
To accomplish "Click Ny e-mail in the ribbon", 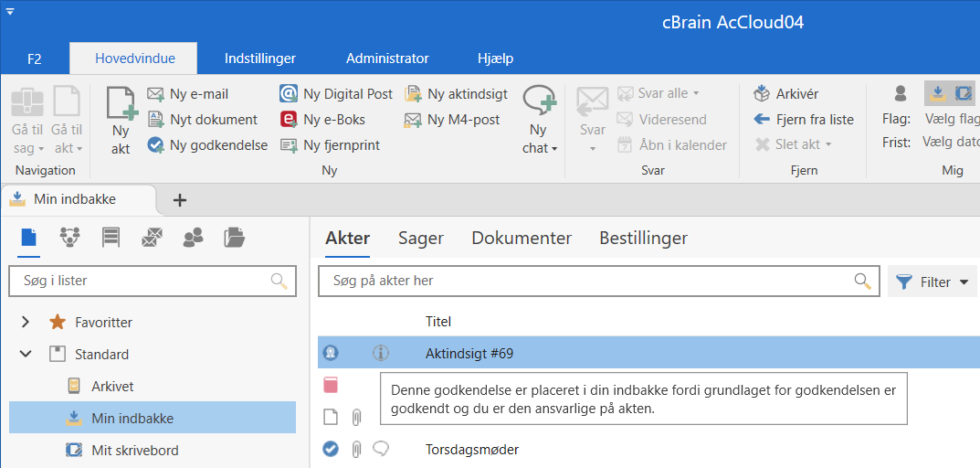I will click(188, 93).
